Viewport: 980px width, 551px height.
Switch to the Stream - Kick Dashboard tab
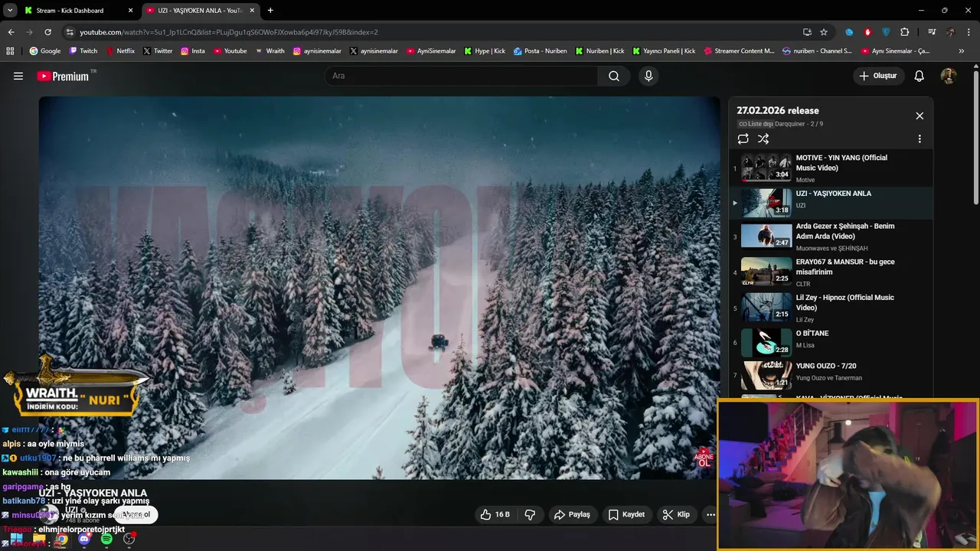77,11
